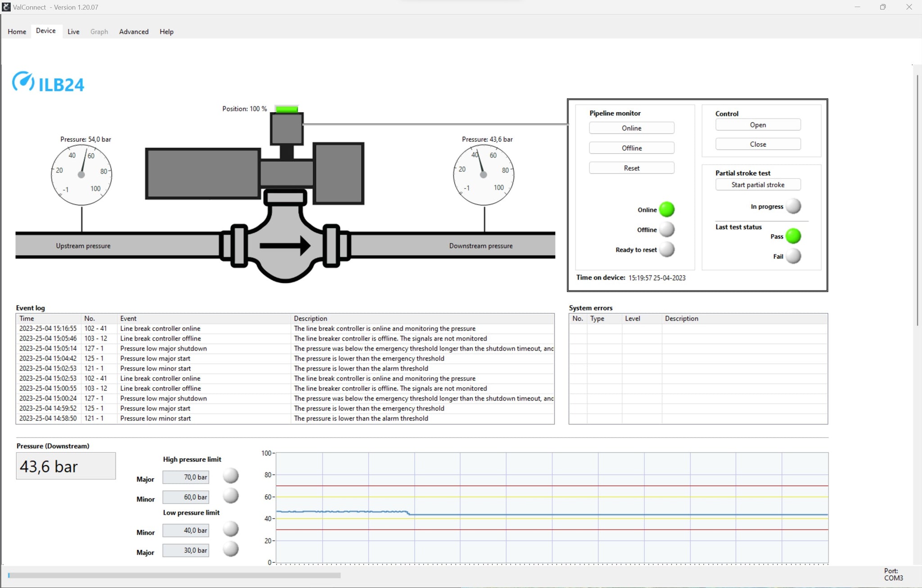The image size is (922, 588).
Task: Click the High pressure Major limit lamp
Action: (x=231, y=476)
